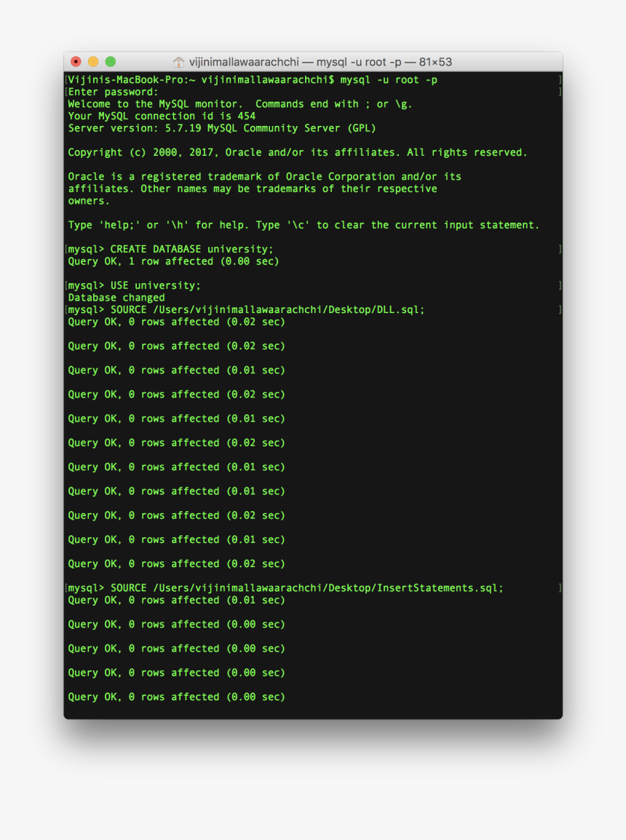
Task: Click the 'Server version: 5.7.19' line
Action: [x=222, y=128]
